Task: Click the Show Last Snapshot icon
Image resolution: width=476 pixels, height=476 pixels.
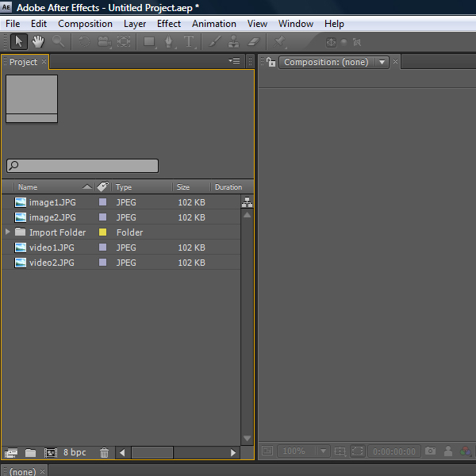Action: tap(448, 451)
